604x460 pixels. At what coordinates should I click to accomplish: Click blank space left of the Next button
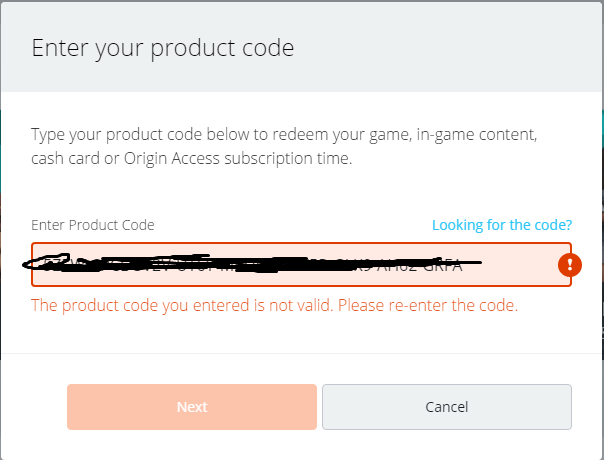(34, 407)
